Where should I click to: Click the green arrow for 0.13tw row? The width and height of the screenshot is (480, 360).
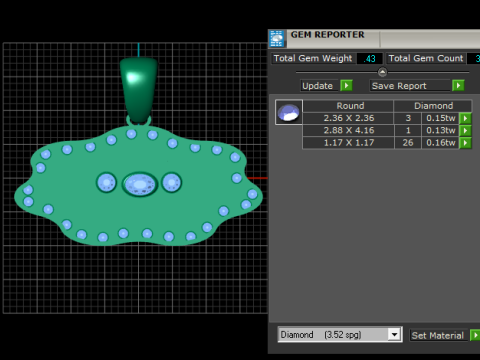tap(465, 130)
